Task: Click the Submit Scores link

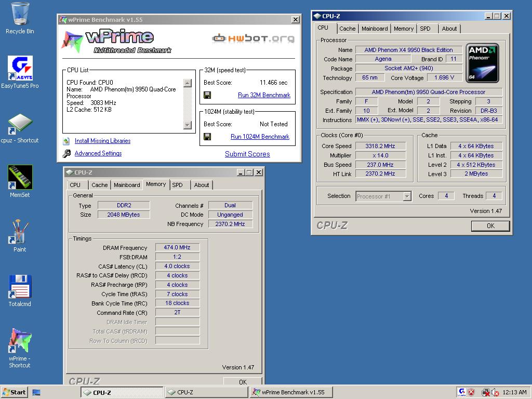Action: 247,154
